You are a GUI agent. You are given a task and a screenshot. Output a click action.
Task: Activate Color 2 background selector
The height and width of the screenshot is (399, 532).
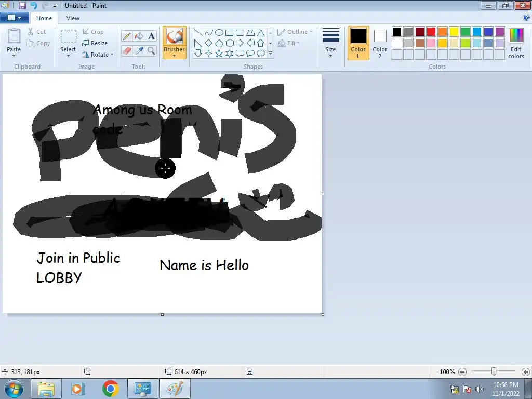click(380, 44)
